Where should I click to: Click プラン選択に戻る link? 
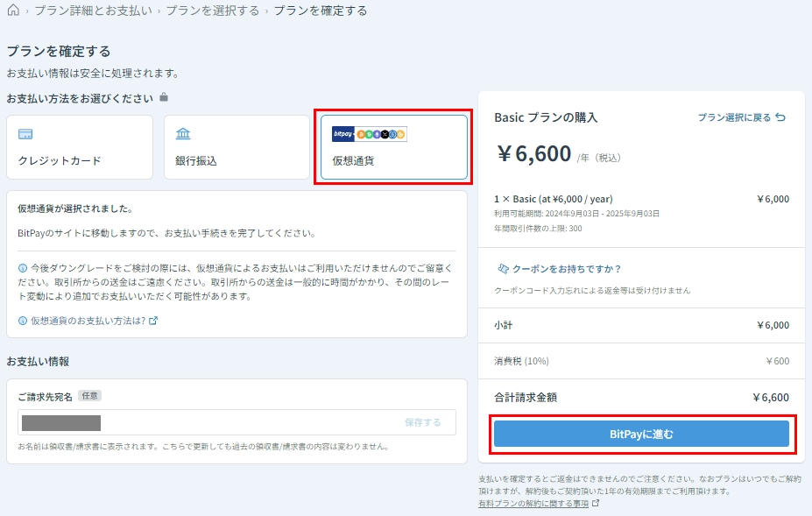(x=734, y=117)
